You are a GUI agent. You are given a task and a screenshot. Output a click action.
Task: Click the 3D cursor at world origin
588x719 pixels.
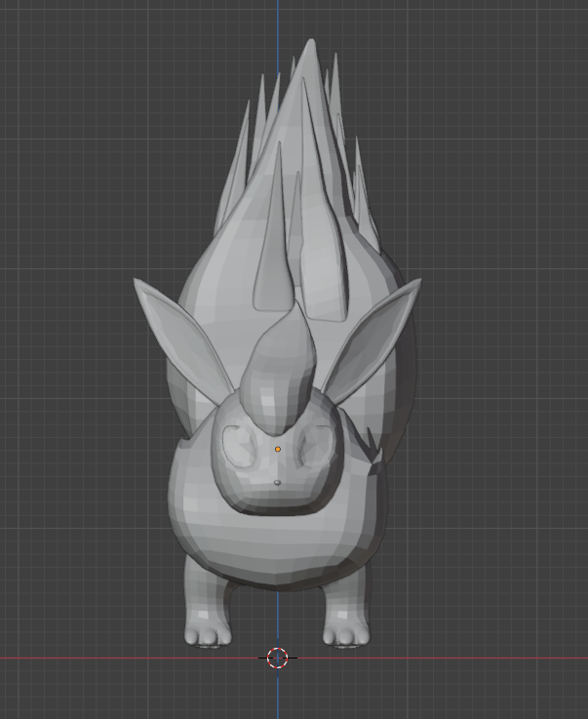coord(277,658)
